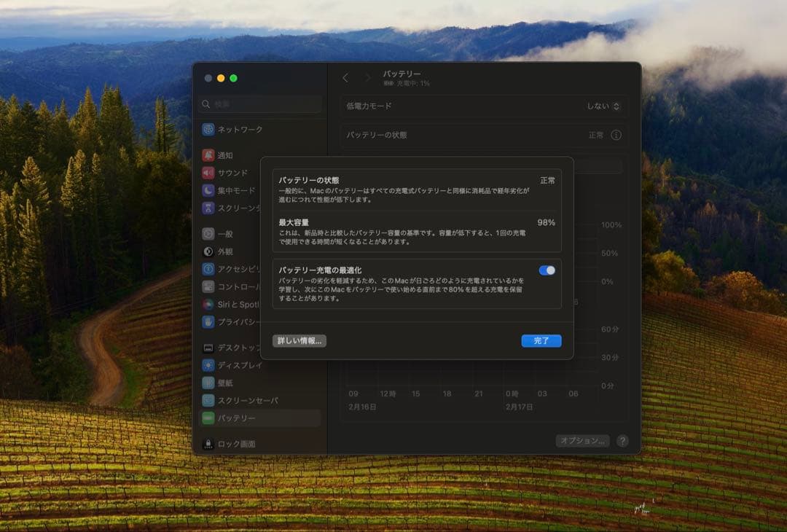
Task: Open the Low Power Mode dropdown
Action: point(603,106)
